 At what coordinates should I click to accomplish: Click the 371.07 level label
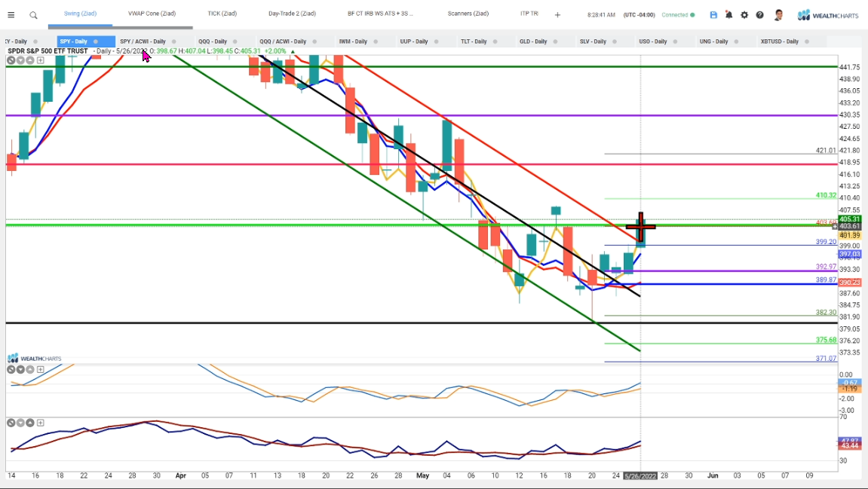coord(826,359)
